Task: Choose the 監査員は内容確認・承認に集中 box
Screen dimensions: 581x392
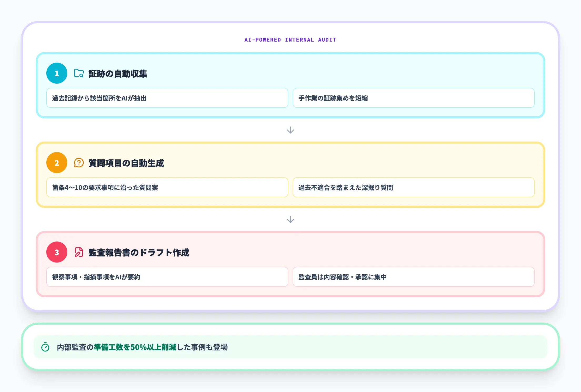Action: pos(413,277)
